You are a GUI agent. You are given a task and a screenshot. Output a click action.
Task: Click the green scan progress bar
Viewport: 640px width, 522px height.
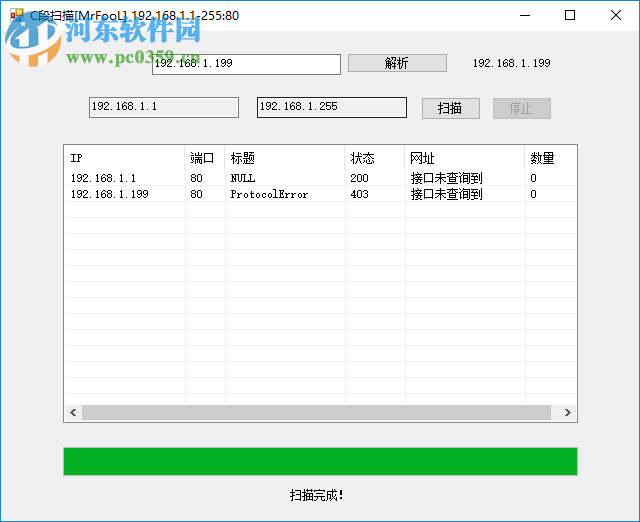pyautogui.click(x=320, y=462)
